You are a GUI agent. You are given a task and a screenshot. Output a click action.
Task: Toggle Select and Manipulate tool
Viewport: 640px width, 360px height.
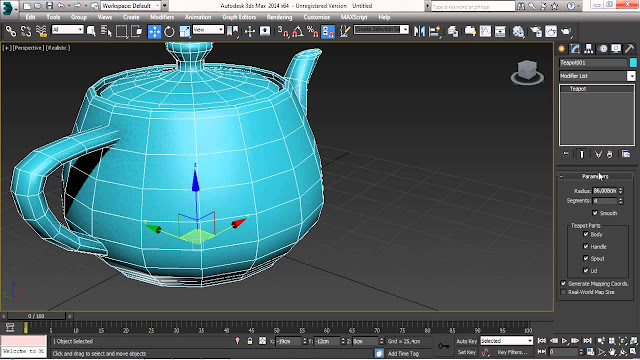click(x=250, y=31)
